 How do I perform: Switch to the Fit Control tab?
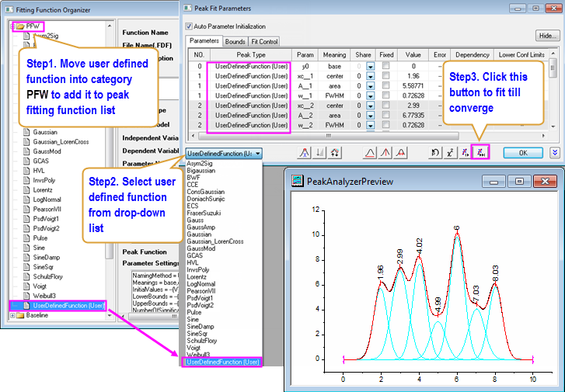pyautogui.click(x=264, y=41)
